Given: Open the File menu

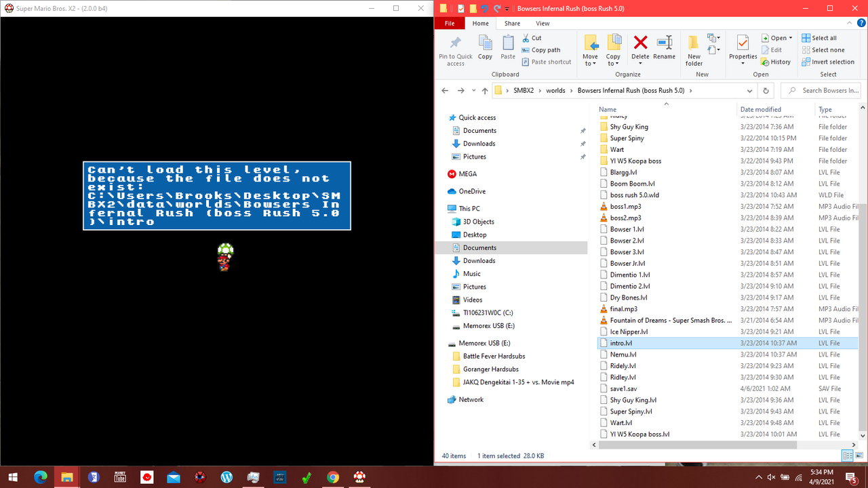Looking at the screenshot, I should coord(450,22).
